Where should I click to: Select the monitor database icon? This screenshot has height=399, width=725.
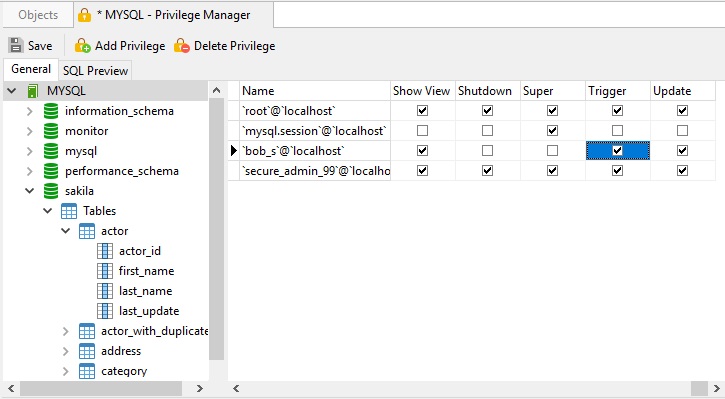[x=51, y=131]
